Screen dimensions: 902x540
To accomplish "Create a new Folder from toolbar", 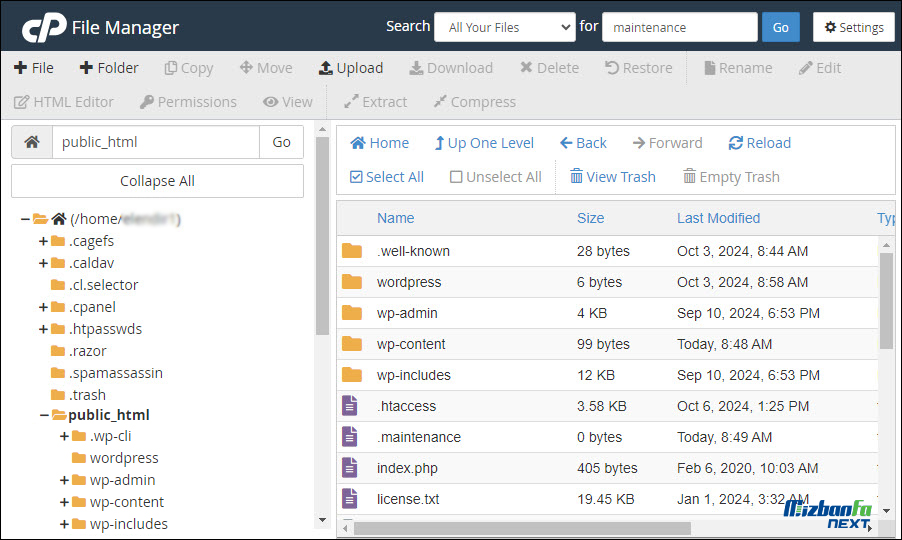I will [109, 68].
